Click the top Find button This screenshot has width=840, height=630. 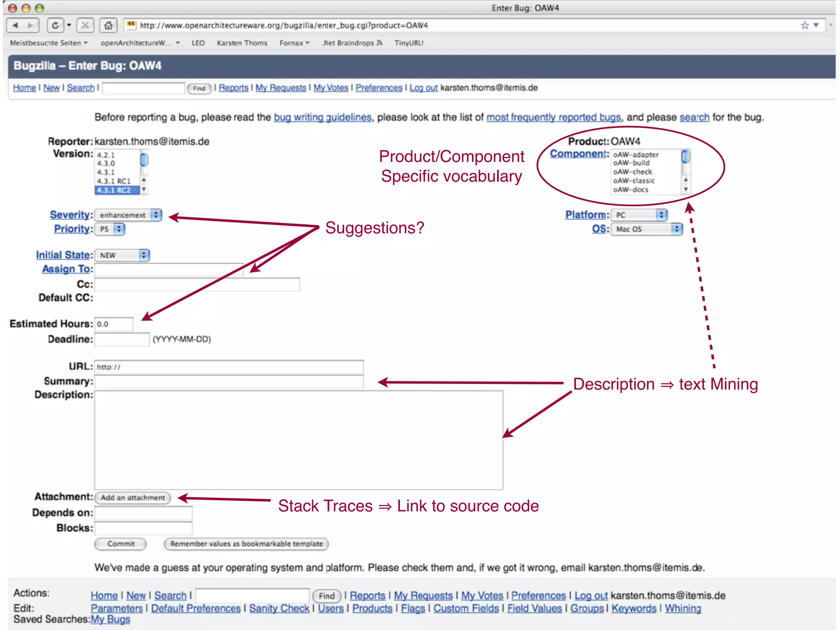(x=199, y=88)
